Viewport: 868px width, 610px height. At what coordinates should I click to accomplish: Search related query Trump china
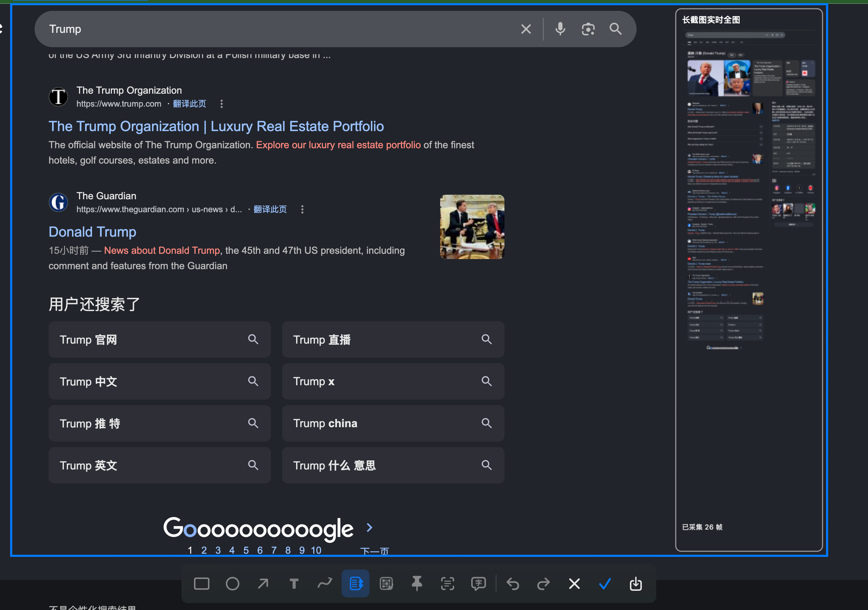(x=393, y=423)
